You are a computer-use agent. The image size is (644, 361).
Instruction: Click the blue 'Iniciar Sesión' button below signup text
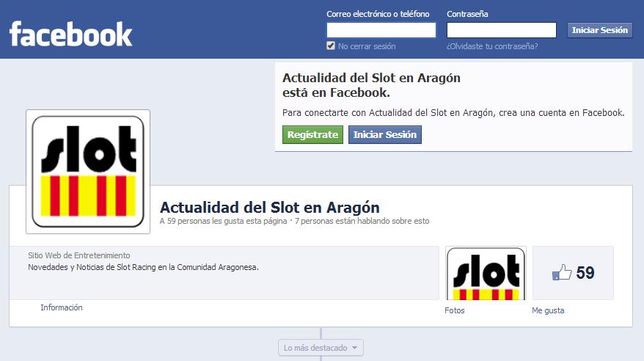[x=385, y=135]
